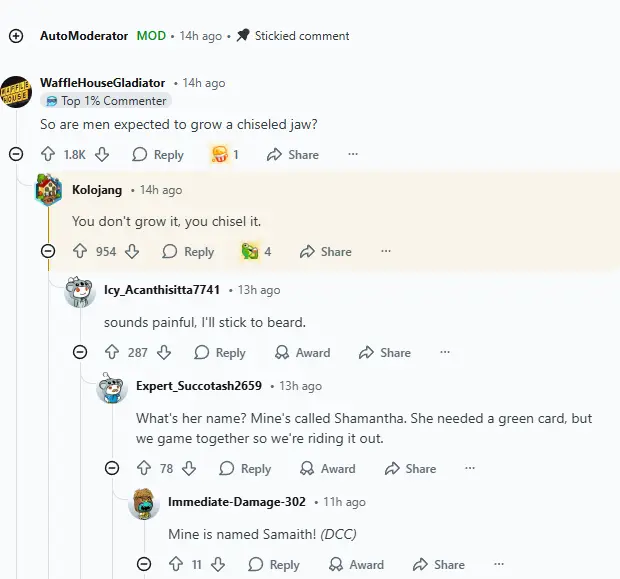This screenshot has width=620, height=579.
Task: Reply to Icy_Acanthisitta7741's comment
Action: click(219, 353)
